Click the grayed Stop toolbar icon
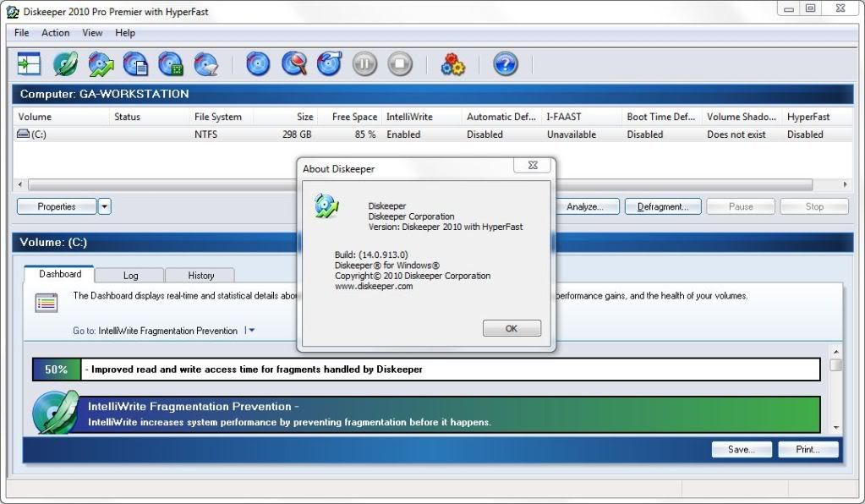The image size is (865, 504). click(x=400, y=63)
